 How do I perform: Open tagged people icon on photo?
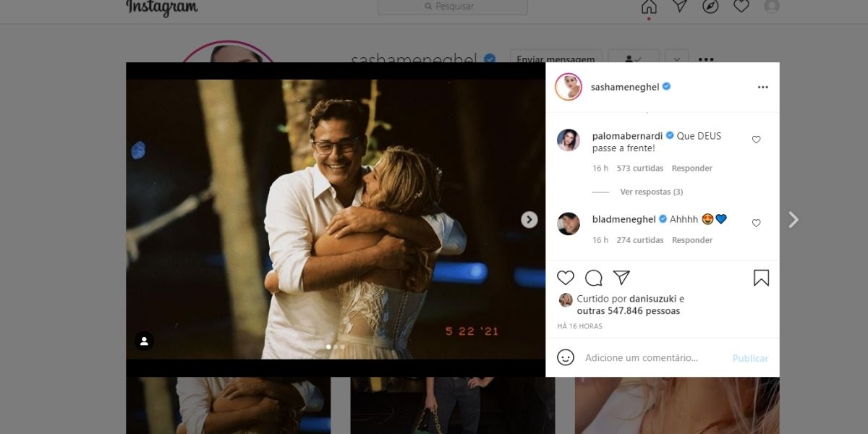click(x=144, y=341)
